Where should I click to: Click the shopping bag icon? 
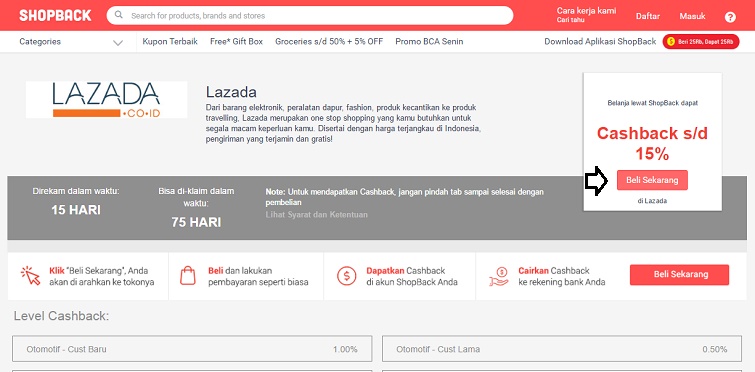click(x=188, y=276)
